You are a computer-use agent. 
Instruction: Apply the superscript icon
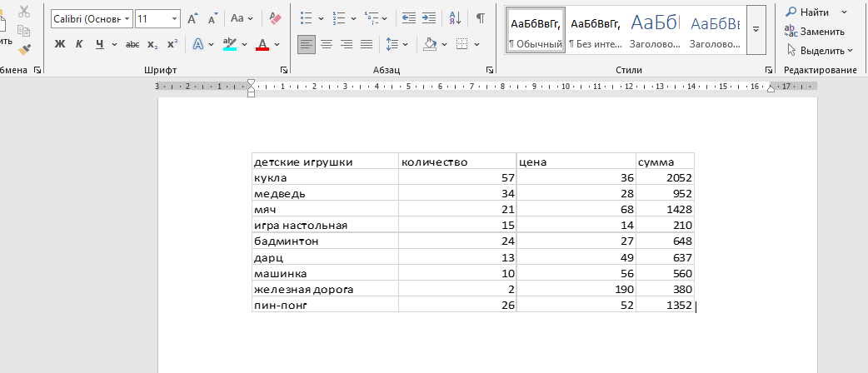click(x=172, y=44)
